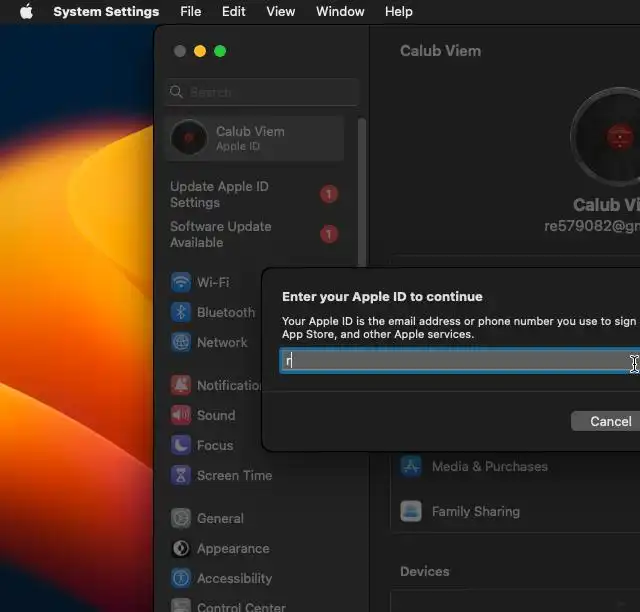Click the sidebar Apple ID avatar
Viewport: 640px width, 612px height.
(189, 138)
